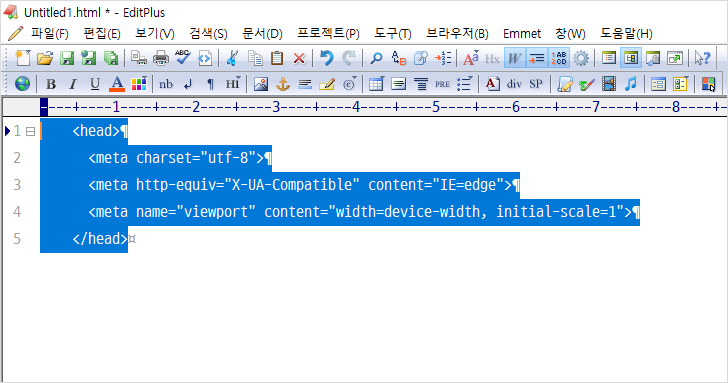The width and height of the screenshot is (728, 383).
Task: Open the font size (Aa) dropdown
Action: tap(470, 58)
